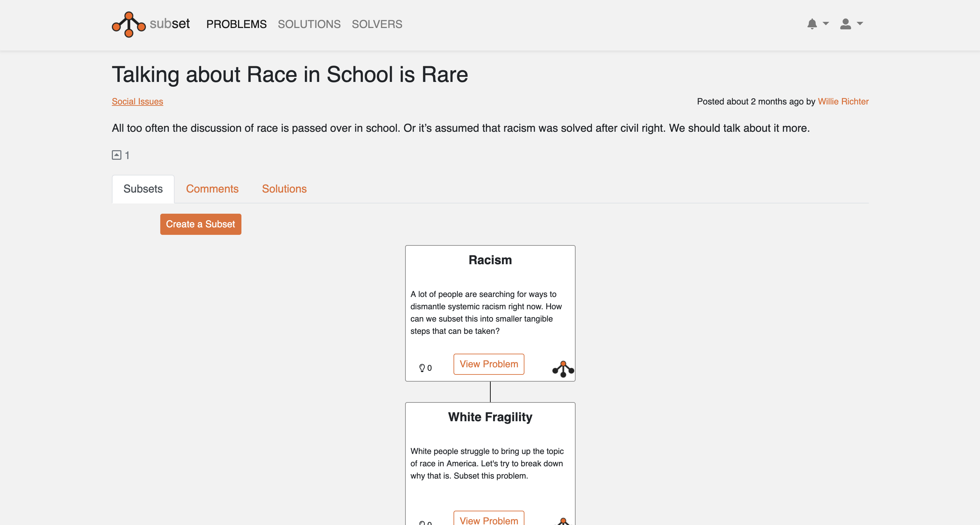Open PROBLEMS in the navigation bar
Screen dimensions: 980x525
(236, 24)
